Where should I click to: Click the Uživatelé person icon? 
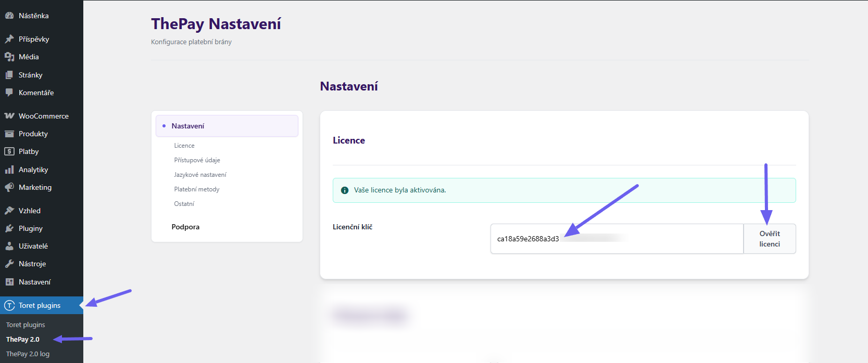point(9,246)
